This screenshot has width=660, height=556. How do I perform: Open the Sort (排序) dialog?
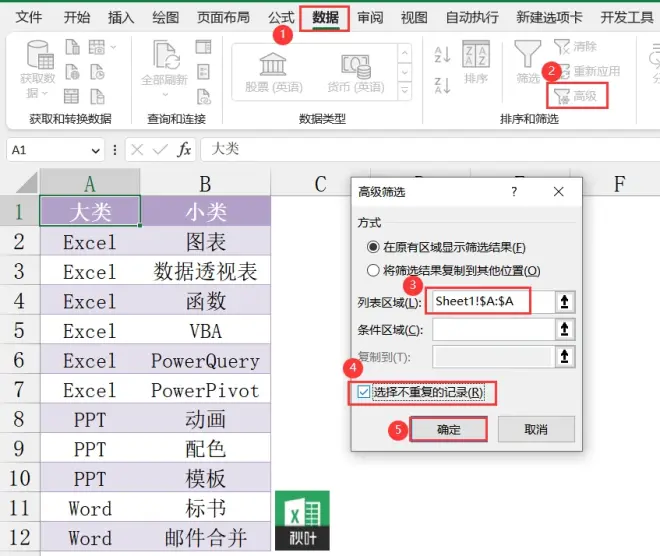[476, 62]
